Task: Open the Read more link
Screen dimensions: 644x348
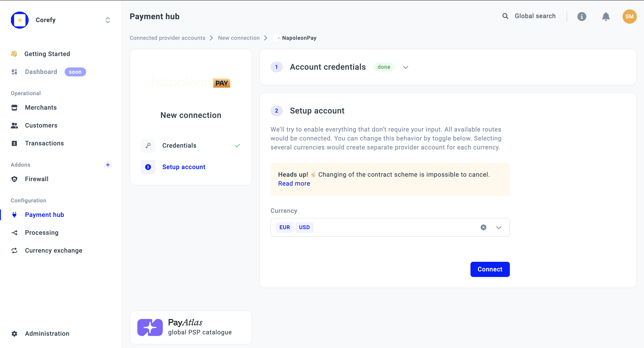Action: click(294, 183)
